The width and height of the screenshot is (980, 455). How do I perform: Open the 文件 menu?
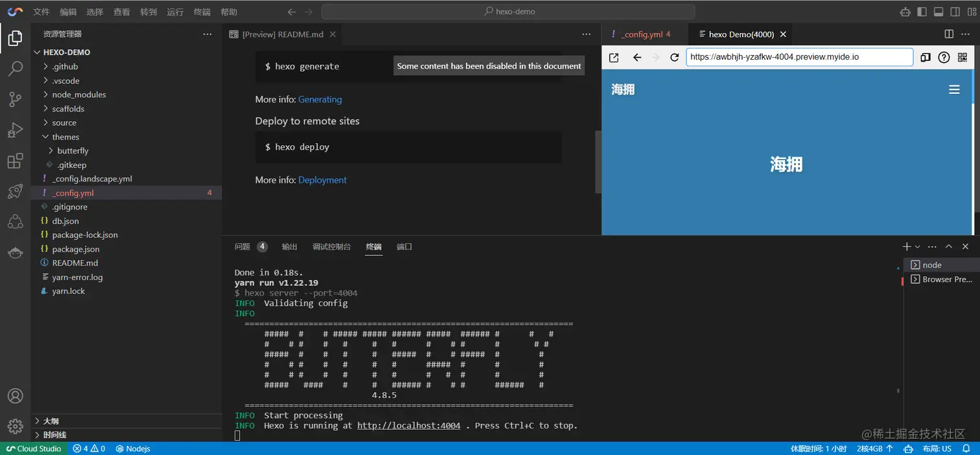point(41,12)
